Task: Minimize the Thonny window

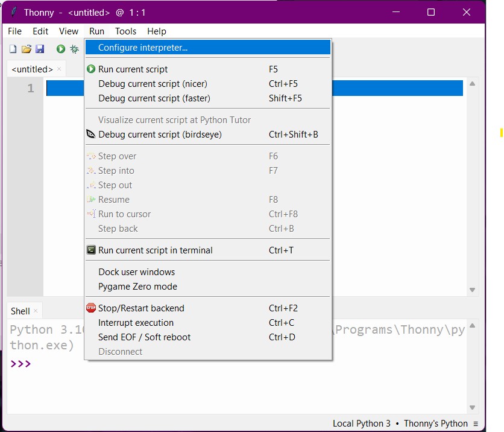Action: pyautogui.click(x=396, y=12)
